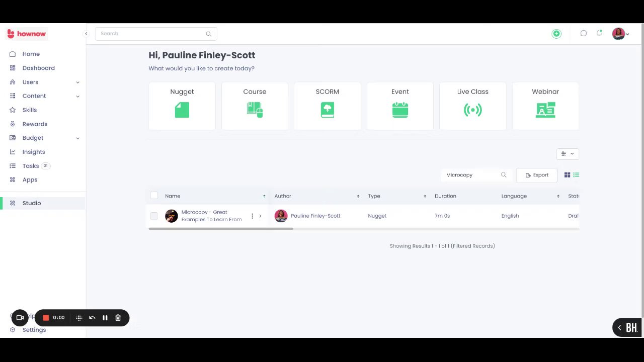Click the top Search input field

coord(156,34)
